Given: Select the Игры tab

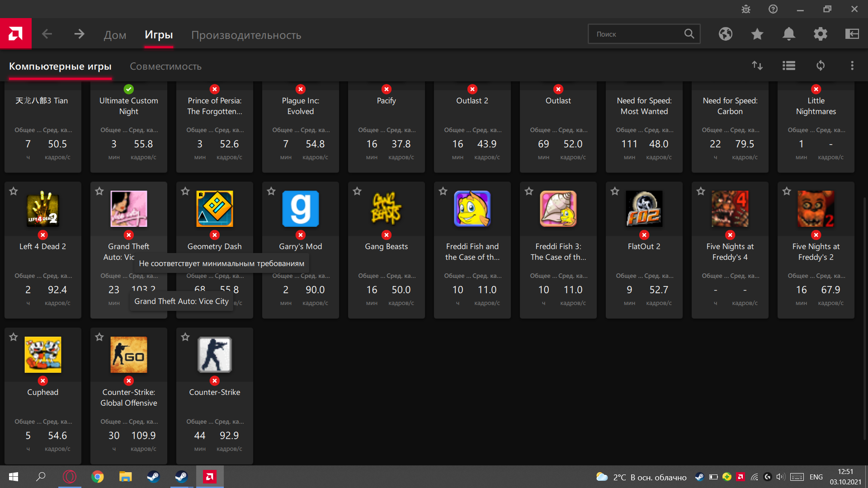Looking at the screenshot, I should 159,35.
